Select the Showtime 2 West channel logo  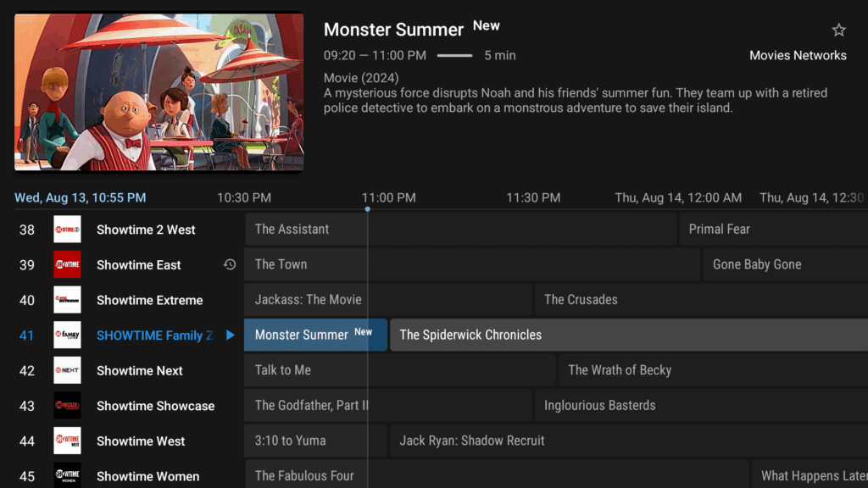[x=67, y=229]
